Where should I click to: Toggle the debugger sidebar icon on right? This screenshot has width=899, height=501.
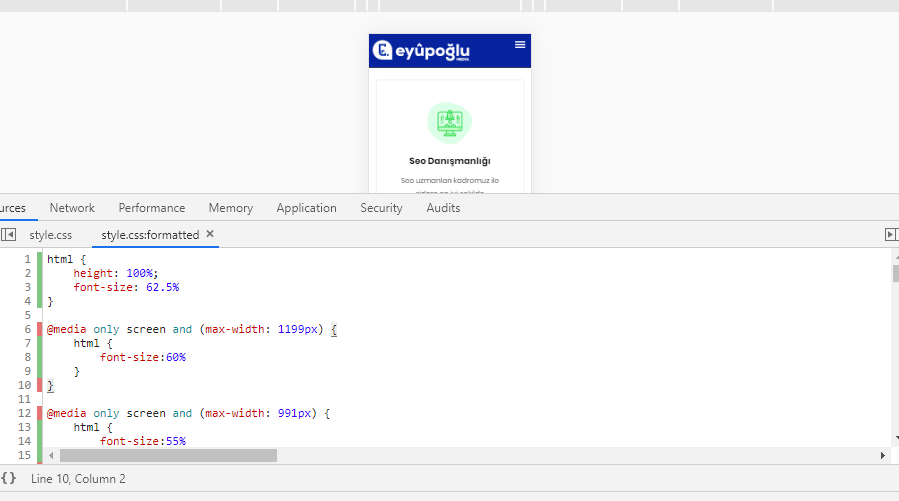(x=890, y=234)
